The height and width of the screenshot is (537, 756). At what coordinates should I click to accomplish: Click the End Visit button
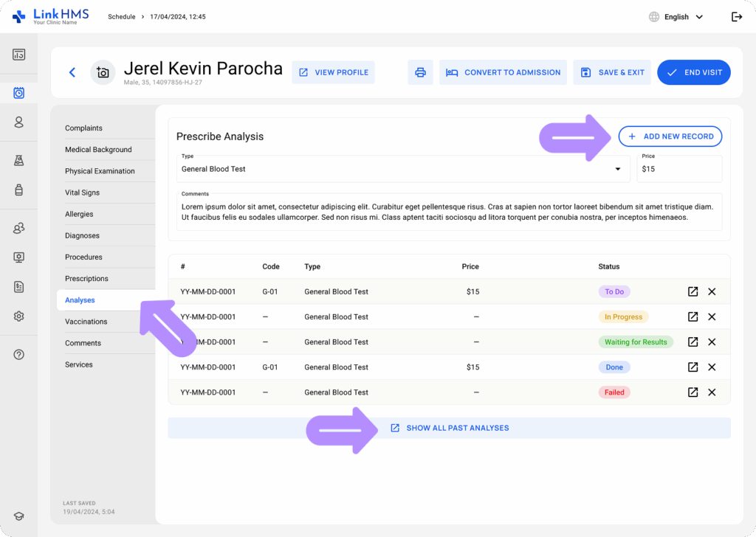coord(693,72)
